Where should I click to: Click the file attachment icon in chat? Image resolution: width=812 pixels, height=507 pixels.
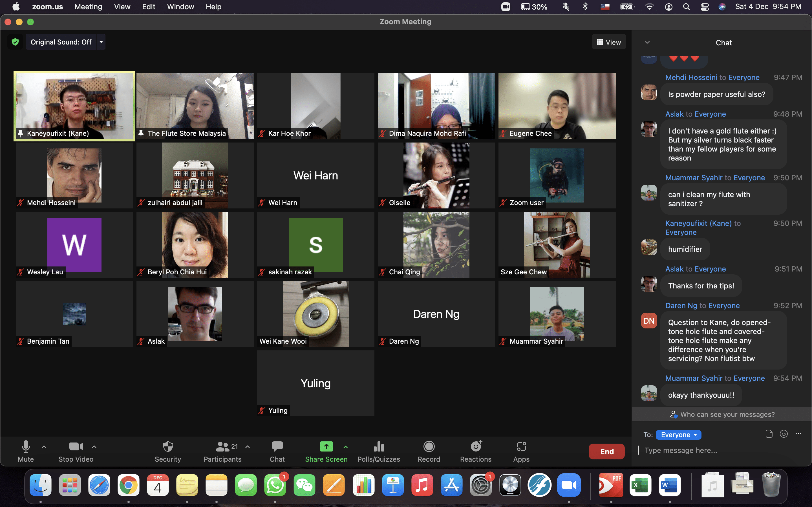pyautogui.click(x=769, y=434)
